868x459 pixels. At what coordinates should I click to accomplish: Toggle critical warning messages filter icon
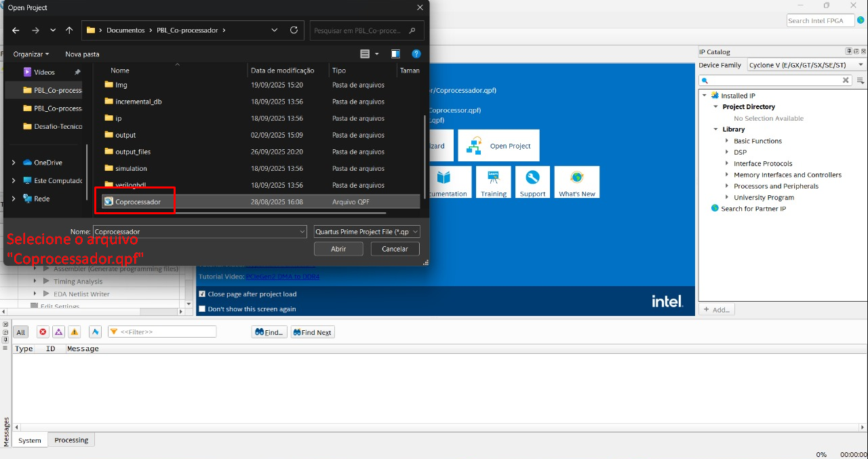coord(59,332)
